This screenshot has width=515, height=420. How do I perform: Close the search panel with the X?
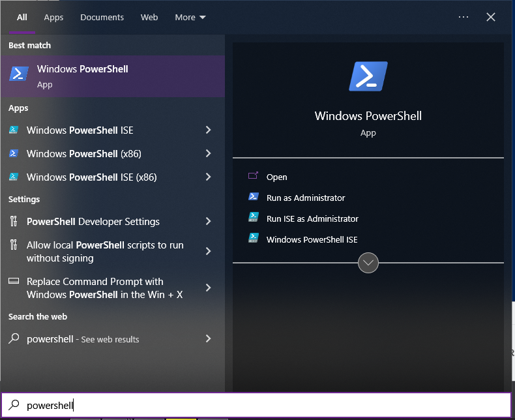click(x=491, y=17)
